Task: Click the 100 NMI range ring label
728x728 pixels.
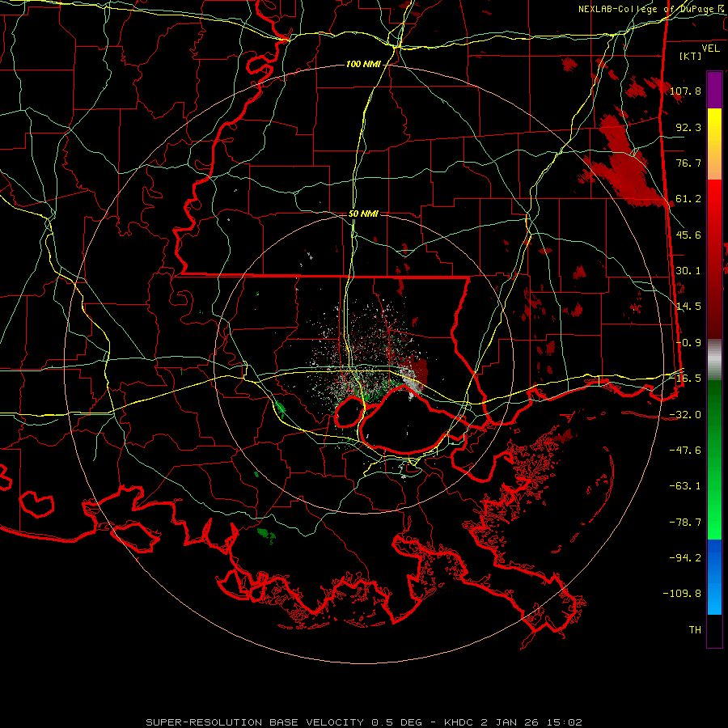Action: (x=363, y=64)
